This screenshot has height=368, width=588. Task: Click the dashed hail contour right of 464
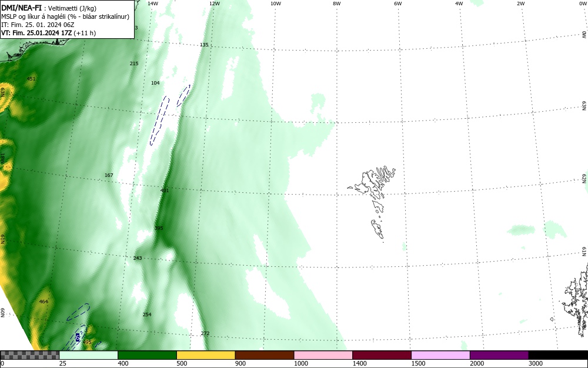(x=78, y=312)
